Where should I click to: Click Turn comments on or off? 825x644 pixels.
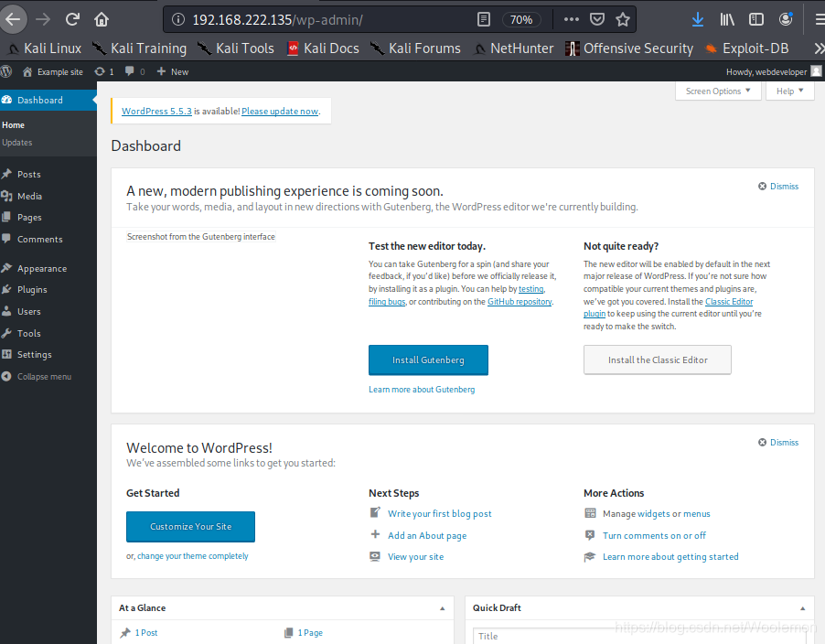click(654, 536)
